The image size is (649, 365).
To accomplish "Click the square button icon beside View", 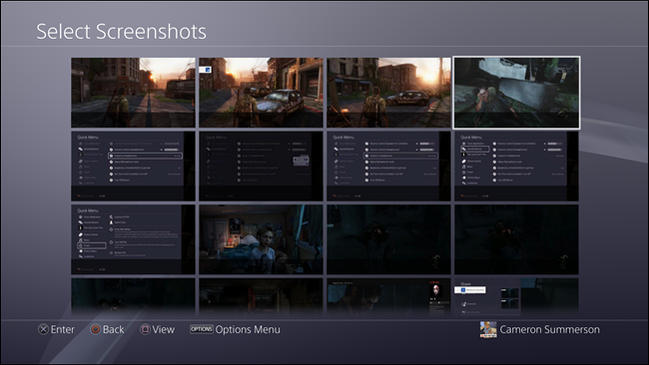I will pyautogui.click(x=145, y=329).
